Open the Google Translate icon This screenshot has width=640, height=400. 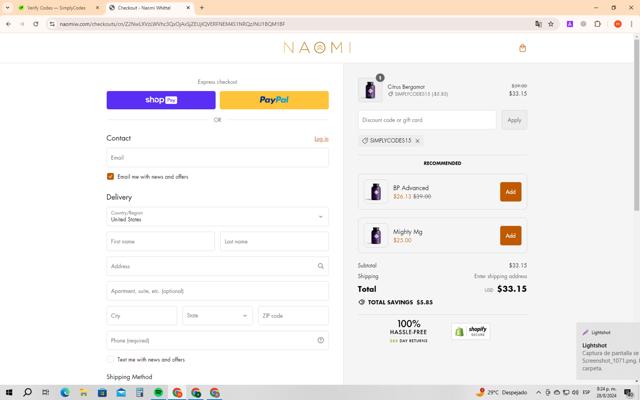click(538, 24)
